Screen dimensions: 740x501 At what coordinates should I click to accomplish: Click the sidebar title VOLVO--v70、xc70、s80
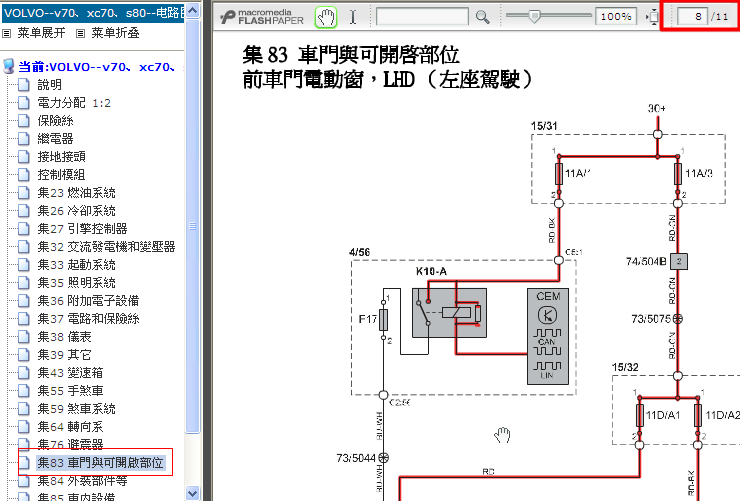point(93,13)
